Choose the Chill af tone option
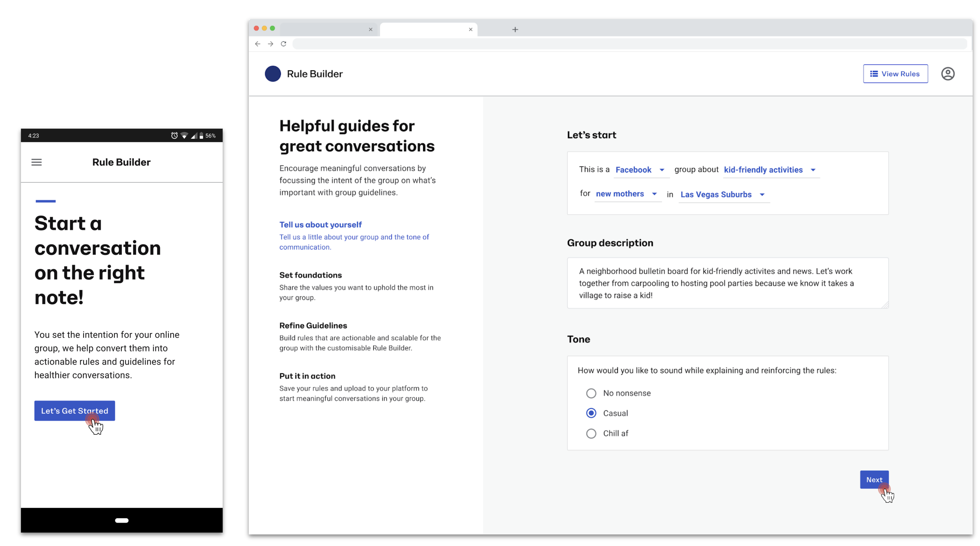980x546 pixels. (x=591, y=434)
